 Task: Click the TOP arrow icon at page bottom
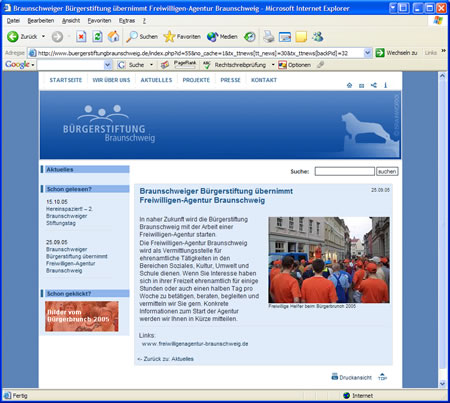click(x=382, y=377)
